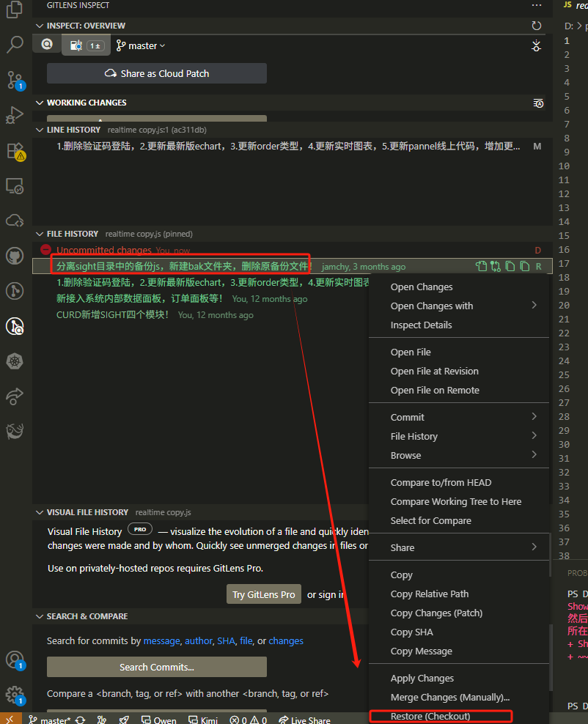
Task: Open the GitLens cloud icon view
Action: tap(15, 221)
